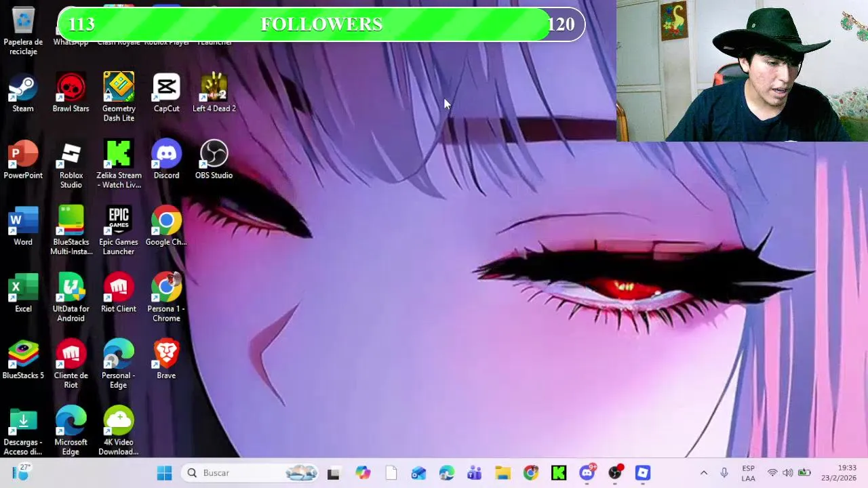The image size is (868, 488).
Task: Open the Papelera de reciclaje icon
Action: (x=23, y=30)
